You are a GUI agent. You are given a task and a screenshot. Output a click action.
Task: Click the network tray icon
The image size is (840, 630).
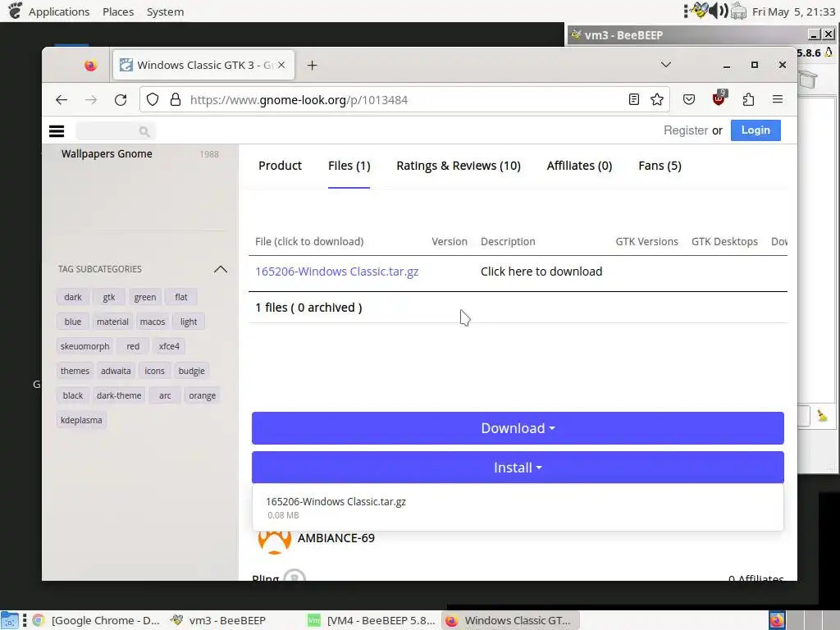[738, 11]
